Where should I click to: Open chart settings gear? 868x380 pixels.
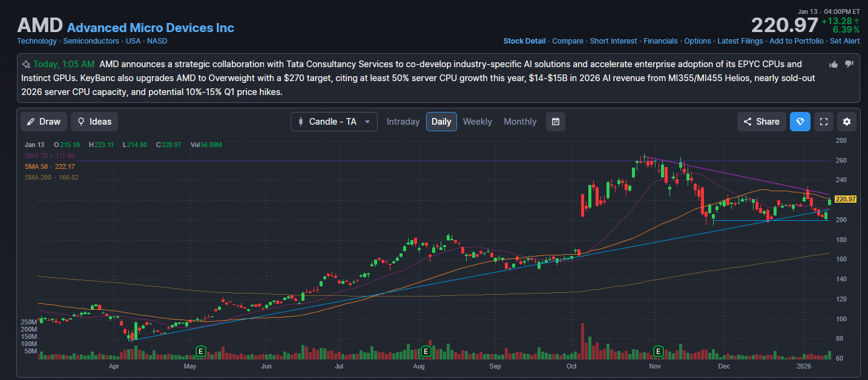coord(847,122)
